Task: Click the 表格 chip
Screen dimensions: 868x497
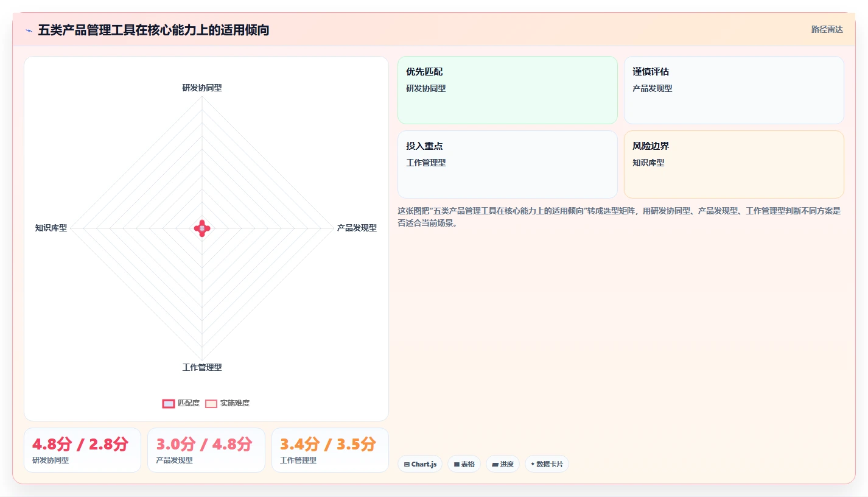Action: (x=464, y=464)
